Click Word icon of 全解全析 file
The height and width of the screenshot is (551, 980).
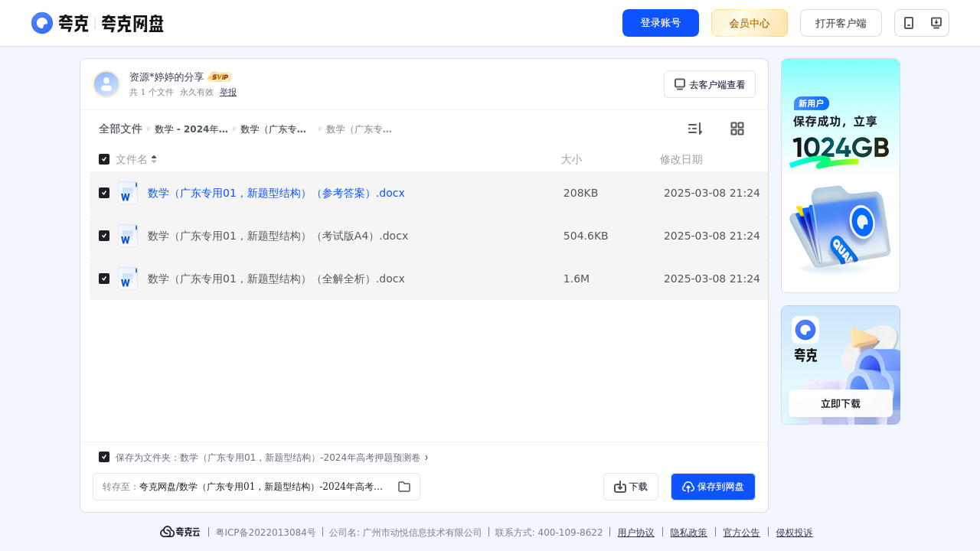(128, 279)
